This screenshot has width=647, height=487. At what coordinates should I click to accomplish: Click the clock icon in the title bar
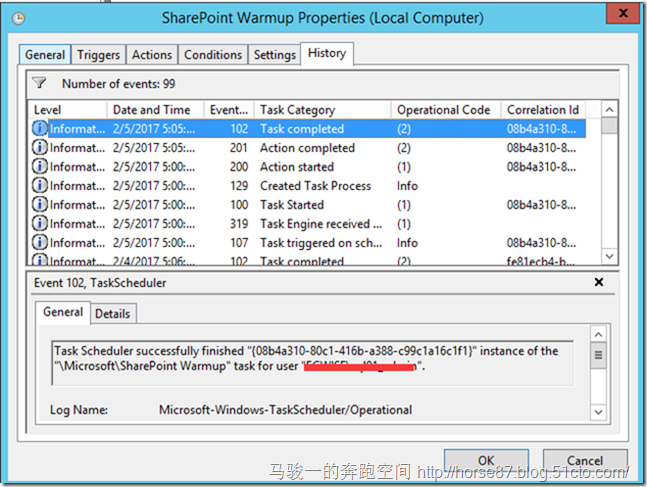(x=19, y=18)
